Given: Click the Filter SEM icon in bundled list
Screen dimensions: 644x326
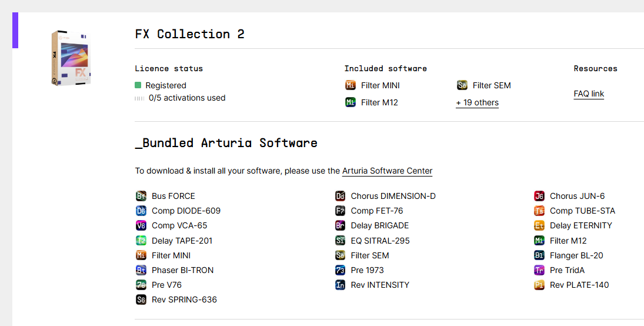Looking at the screenshot, I should point(340,255).
